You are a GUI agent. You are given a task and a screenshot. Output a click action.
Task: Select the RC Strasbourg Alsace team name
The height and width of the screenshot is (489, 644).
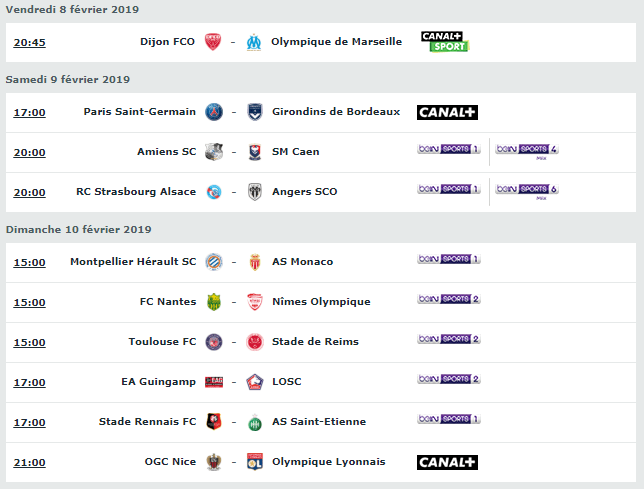coord(136,192)
